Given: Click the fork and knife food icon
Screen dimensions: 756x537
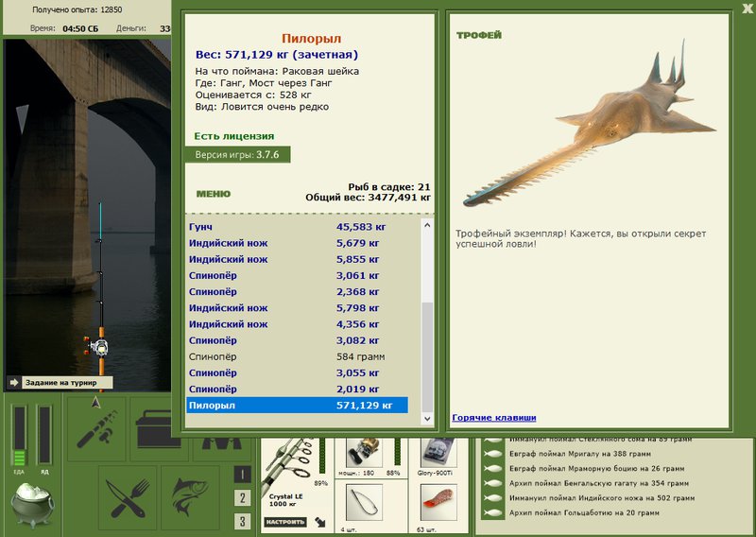Looking at the screenshot, I should point(128,498).
